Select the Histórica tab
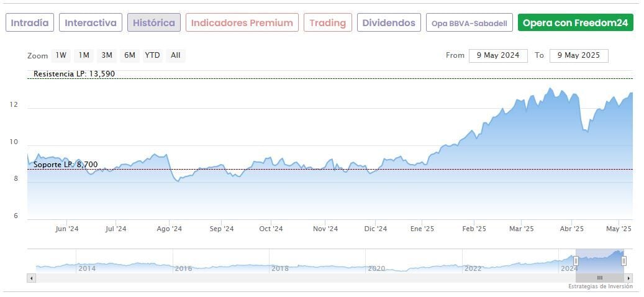Viewport: 644px width, 297px height. point(154,23)
